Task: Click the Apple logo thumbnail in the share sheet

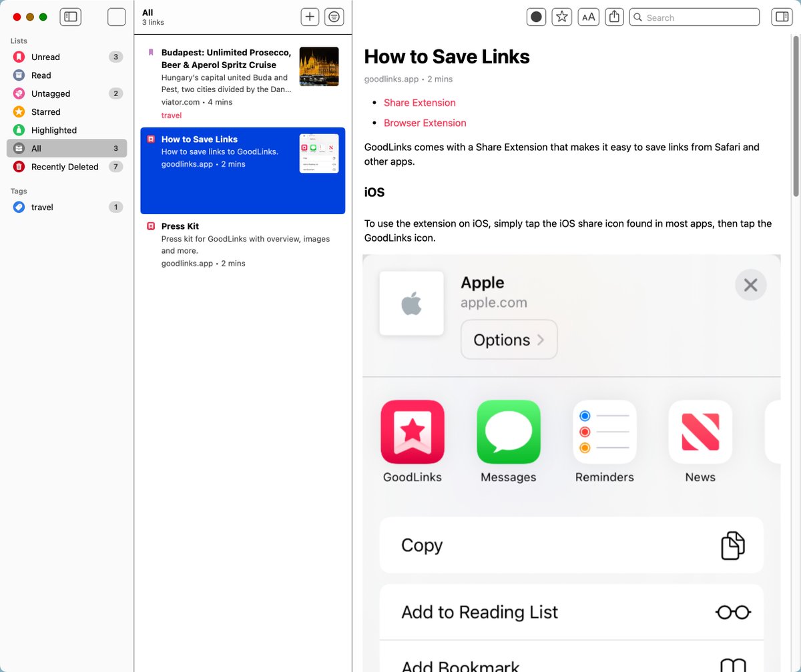Action: tap(412, 304)
